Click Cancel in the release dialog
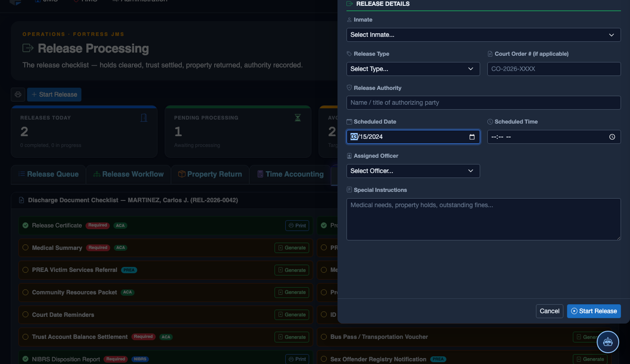Screen dimensions: 630x364 point(549,311)
